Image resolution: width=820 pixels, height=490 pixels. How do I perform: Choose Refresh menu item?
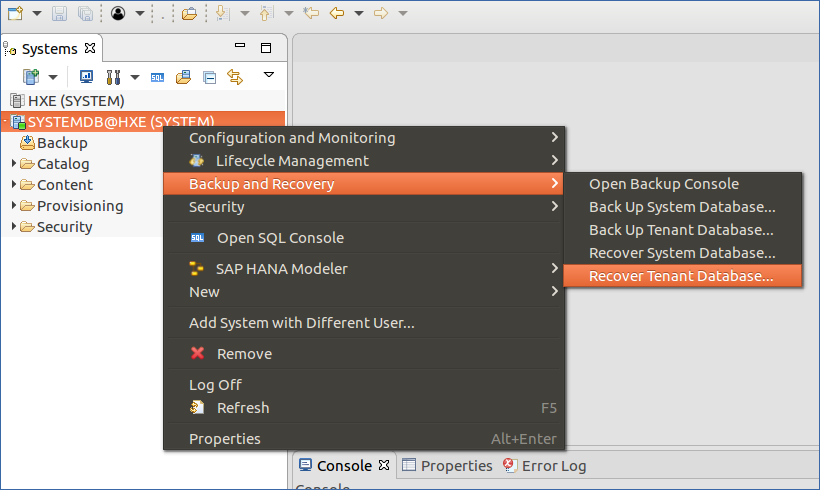tap(364, 407)
